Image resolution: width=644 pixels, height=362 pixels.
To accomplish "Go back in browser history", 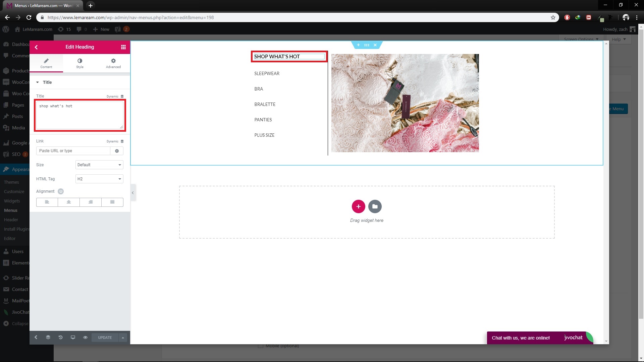I will pos(7,17).
